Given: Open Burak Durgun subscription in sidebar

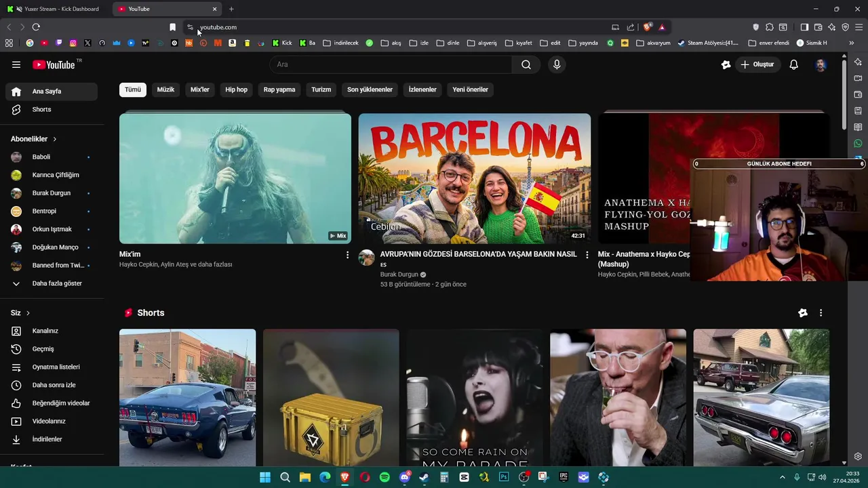Looking at the screenshot, I should pyautogui.click(x=52, y=193).
